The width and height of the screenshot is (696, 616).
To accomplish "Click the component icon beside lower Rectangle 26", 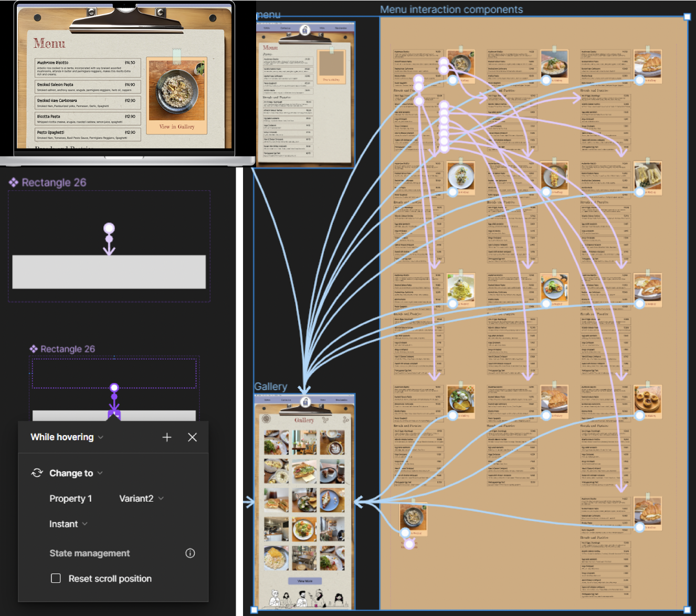I will (x=34, y=349).
